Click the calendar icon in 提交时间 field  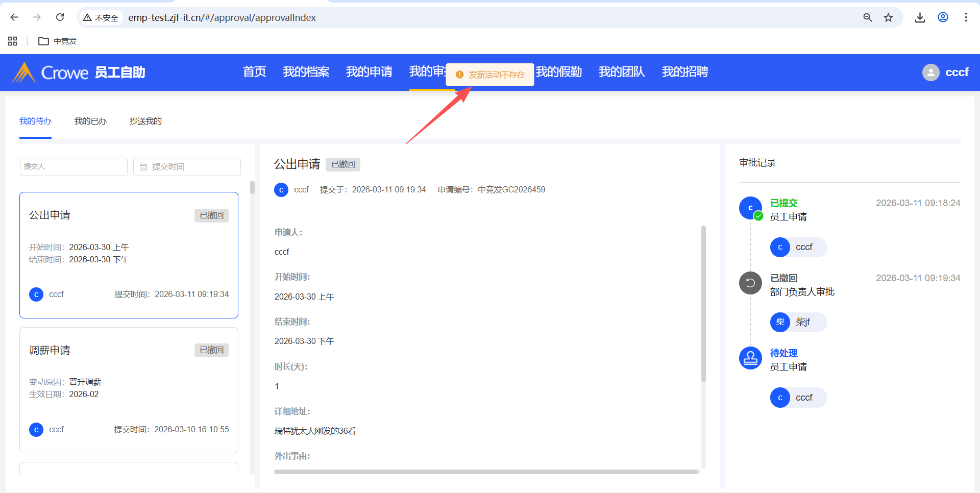tap(143, 167)
